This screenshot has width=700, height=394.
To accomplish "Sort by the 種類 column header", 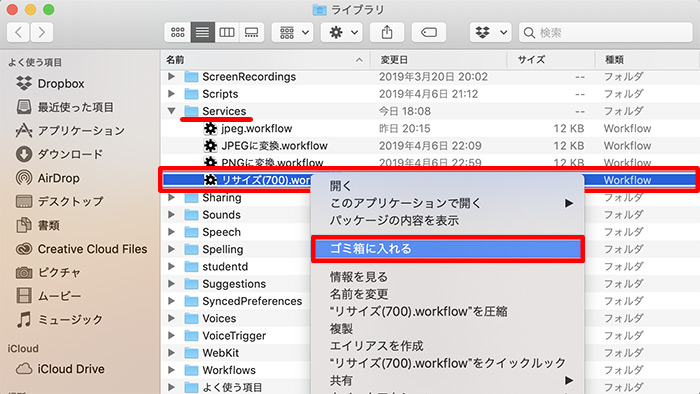I will 647,59.
